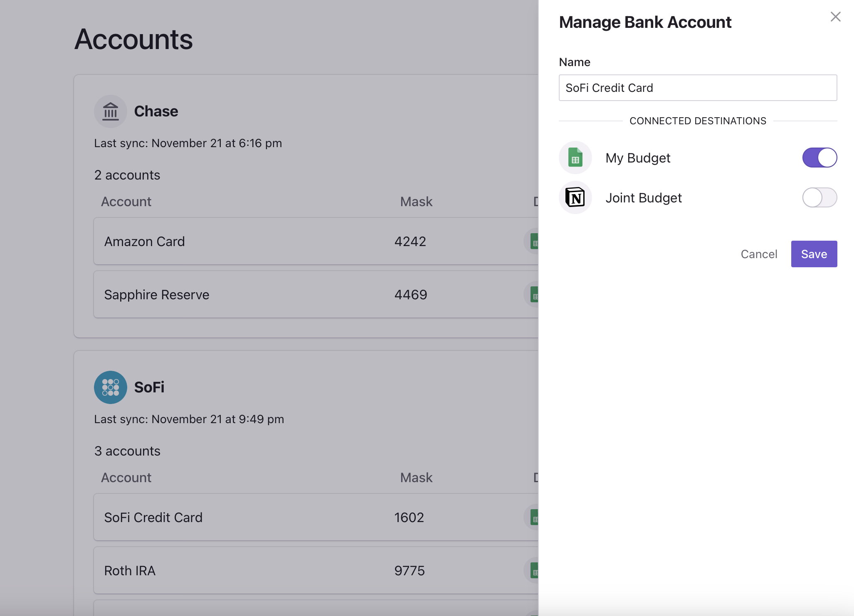Close the Manage Bank Account panel

835,17
